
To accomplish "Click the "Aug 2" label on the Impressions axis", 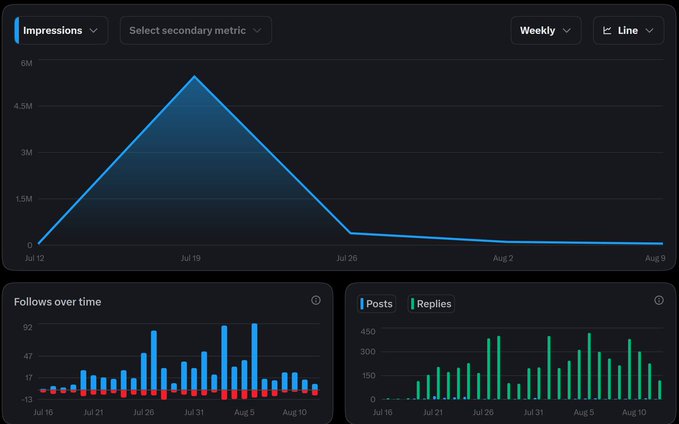I will pos(503,258).
